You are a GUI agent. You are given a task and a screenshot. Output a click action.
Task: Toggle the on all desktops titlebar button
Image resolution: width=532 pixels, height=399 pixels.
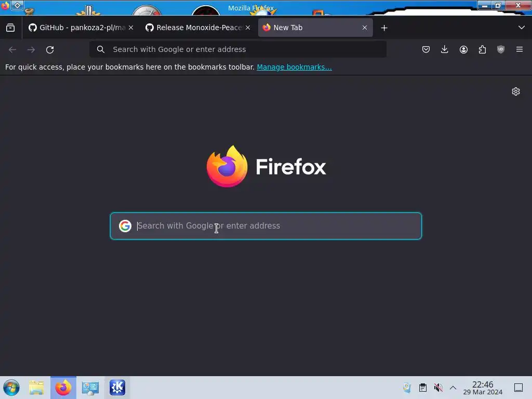[x=17, y=5]
